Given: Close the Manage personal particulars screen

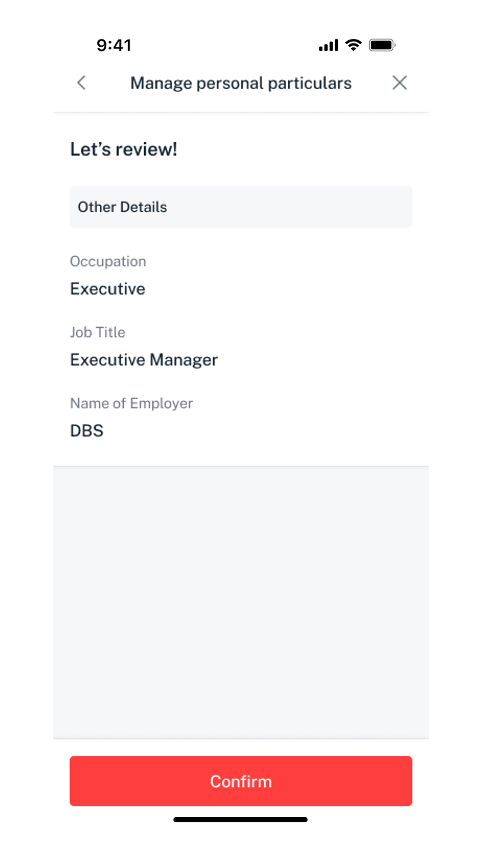Looking at the screenshot, I should click(x=400, y=83).
